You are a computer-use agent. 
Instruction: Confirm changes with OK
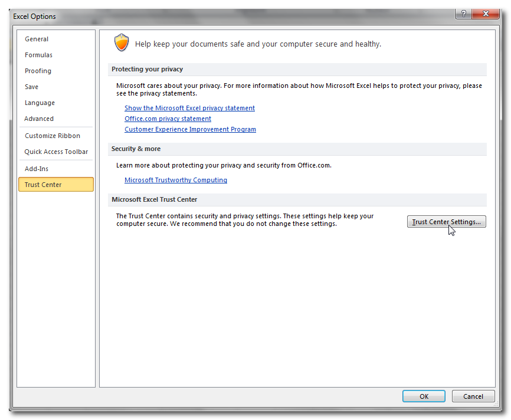pos(424,396)
